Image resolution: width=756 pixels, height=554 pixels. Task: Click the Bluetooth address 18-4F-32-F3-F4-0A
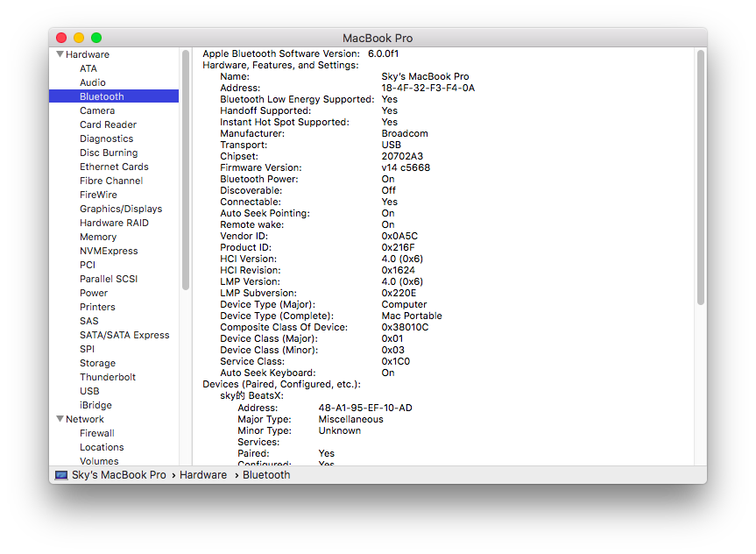428,88
